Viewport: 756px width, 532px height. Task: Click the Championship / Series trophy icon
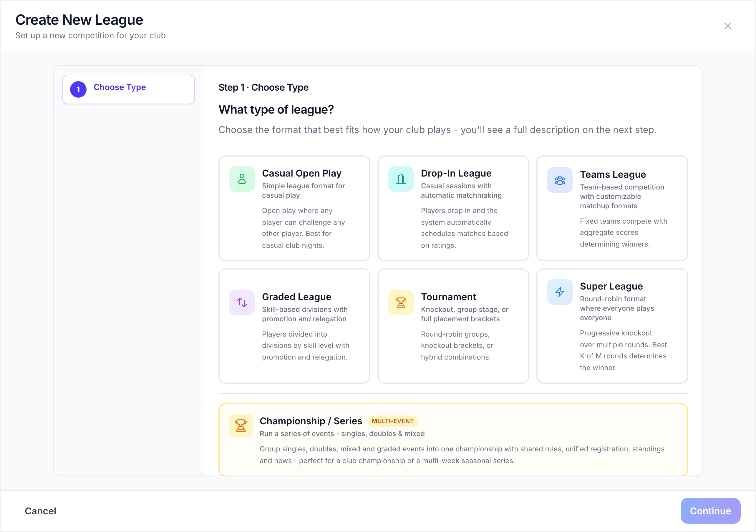click(x=241, y=425)
